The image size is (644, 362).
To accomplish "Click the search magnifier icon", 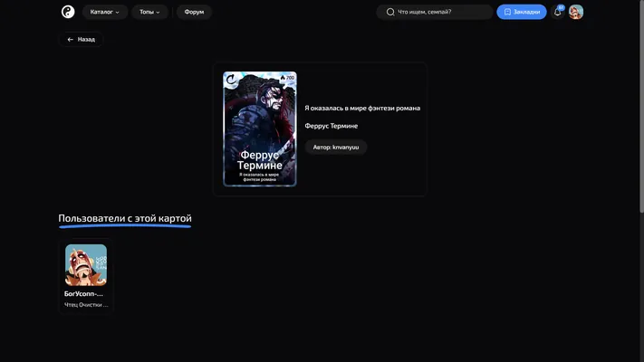I will point(390,12).
